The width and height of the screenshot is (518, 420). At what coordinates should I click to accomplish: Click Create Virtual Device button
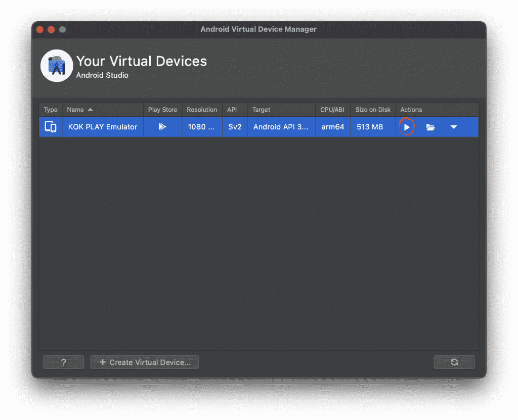tap(144, 362)
